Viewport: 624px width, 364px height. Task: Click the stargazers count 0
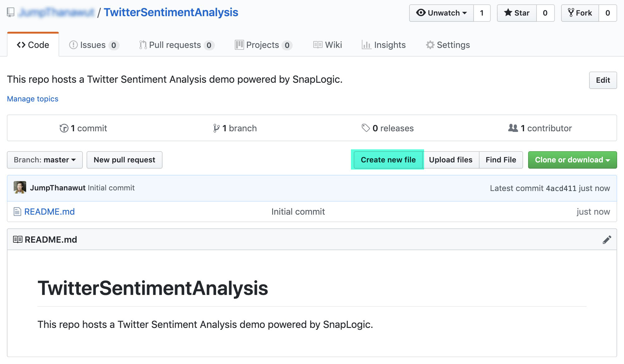(545, 13)
